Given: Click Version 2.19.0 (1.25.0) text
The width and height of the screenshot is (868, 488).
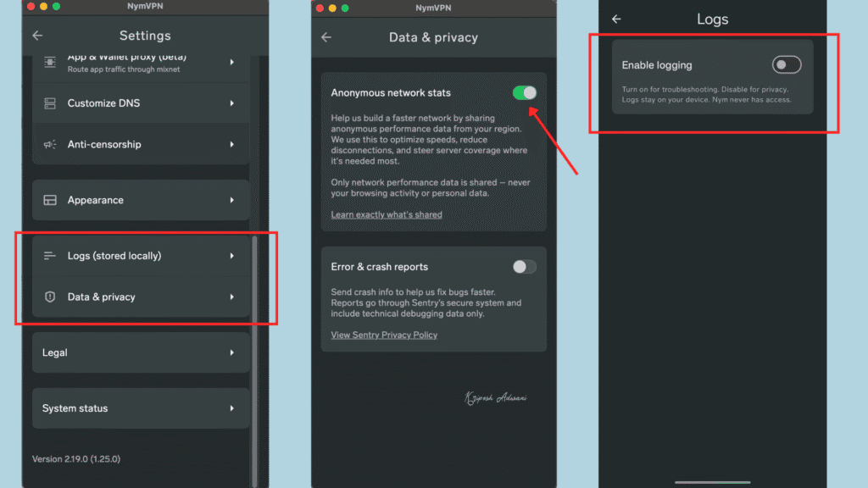Looking at the screenshot, I should coord(75,458).
